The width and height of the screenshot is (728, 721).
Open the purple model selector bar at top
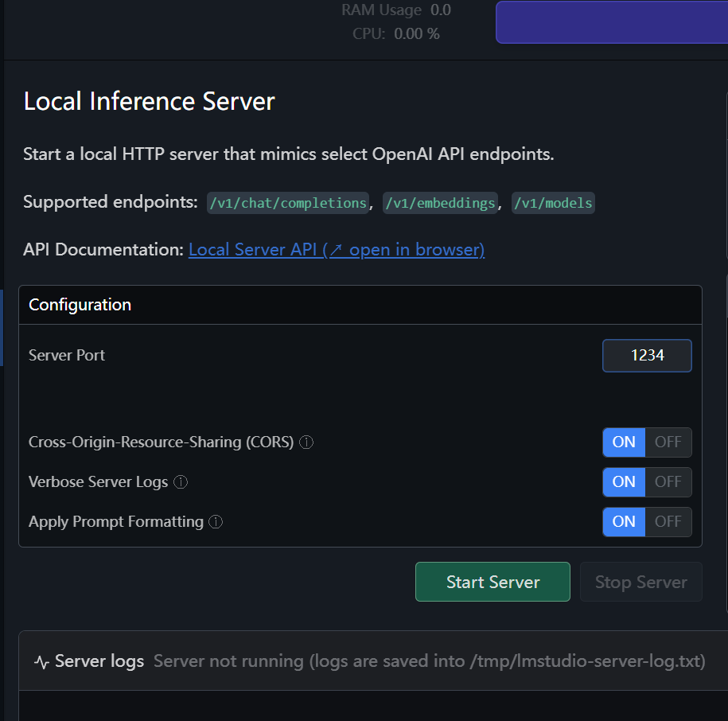pos(611,22)
